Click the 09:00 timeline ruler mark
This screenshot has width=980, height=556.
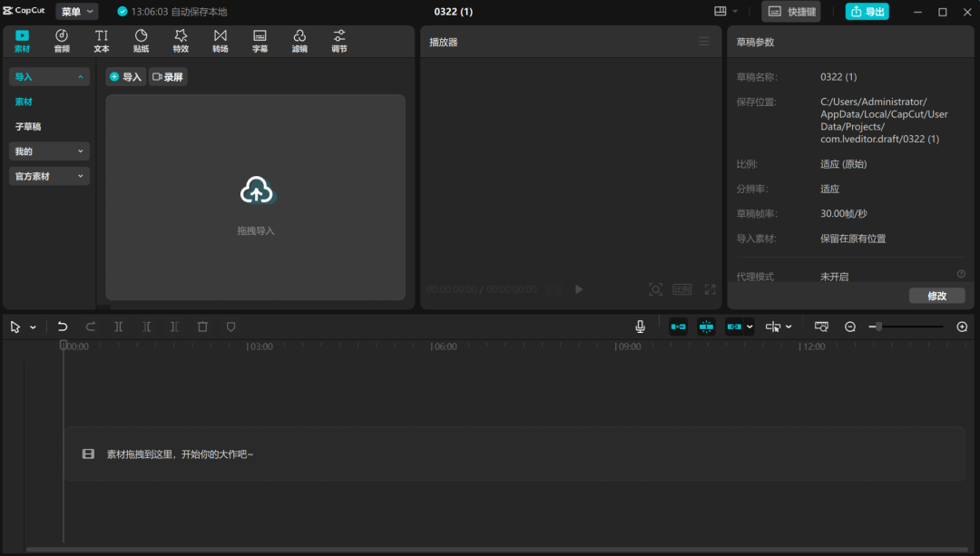[x=628, y=346]
